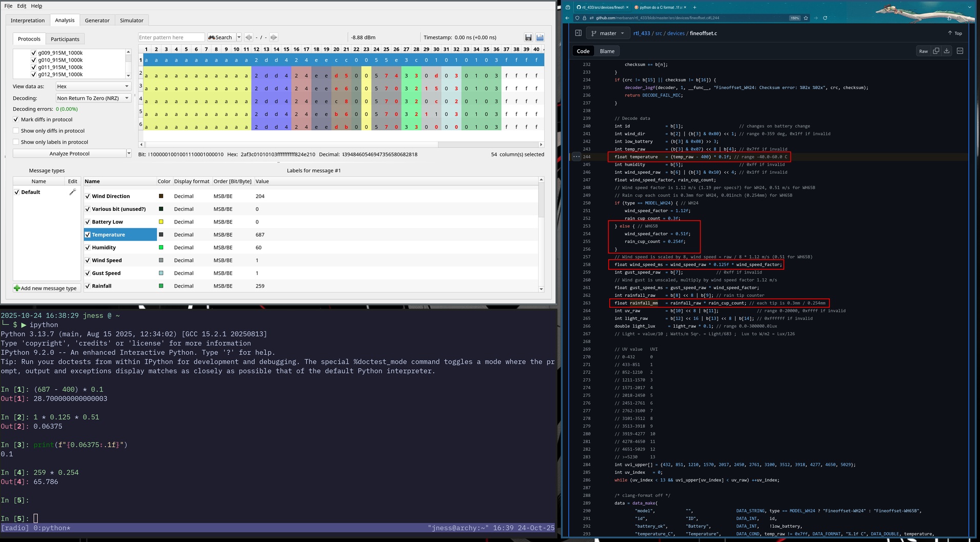
Task: Go to next search result arrow
Action: 274,37
